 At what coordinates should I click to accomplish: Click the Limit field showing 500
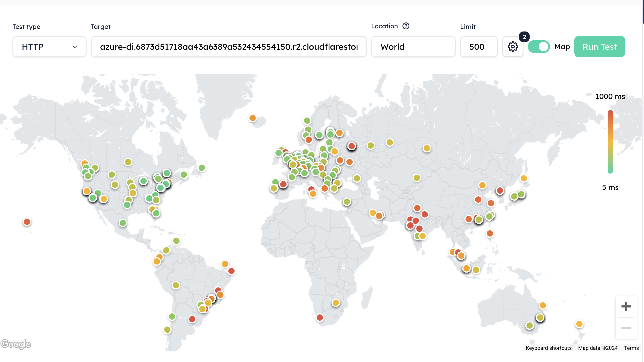479,47
